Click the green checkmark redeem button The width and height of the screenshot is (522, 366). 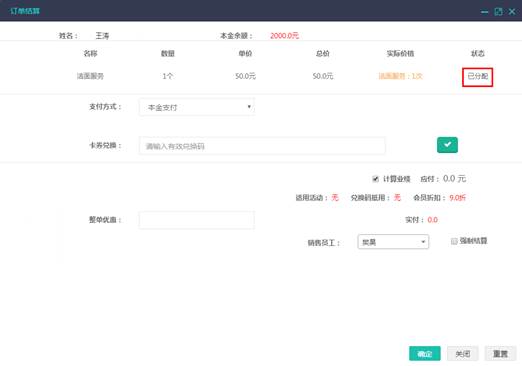(x=447, y=145)
